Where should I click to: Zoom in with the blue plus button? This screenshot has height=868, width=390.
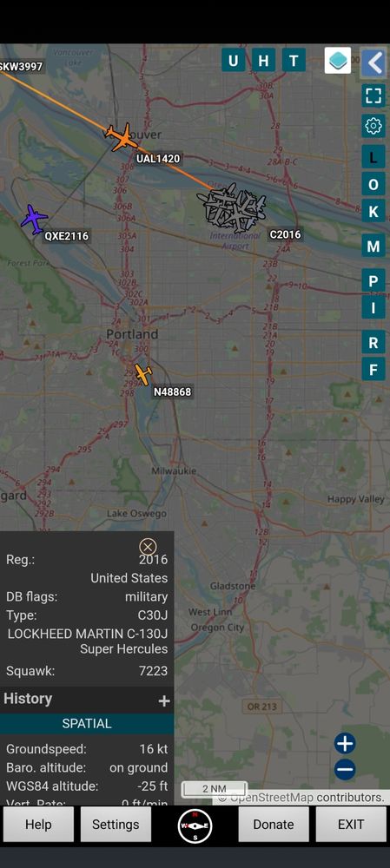(345, 744)
